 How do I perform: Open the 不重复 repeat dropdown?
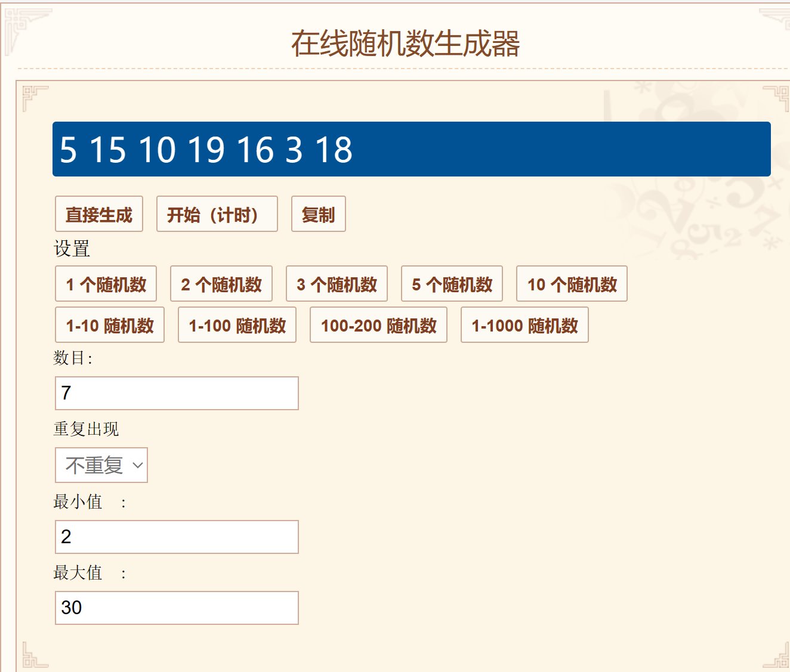click(x=101, y=465)
